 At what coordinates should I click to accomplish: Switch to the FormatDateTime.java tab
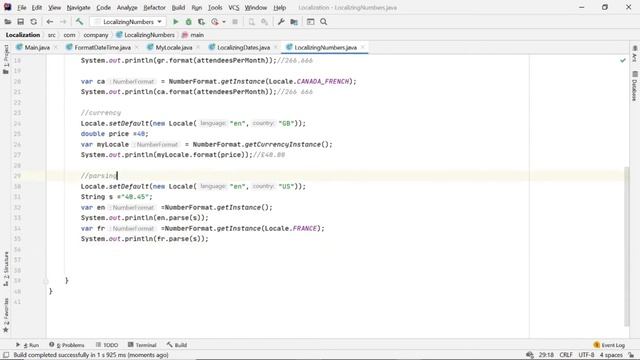pos(102,47)
